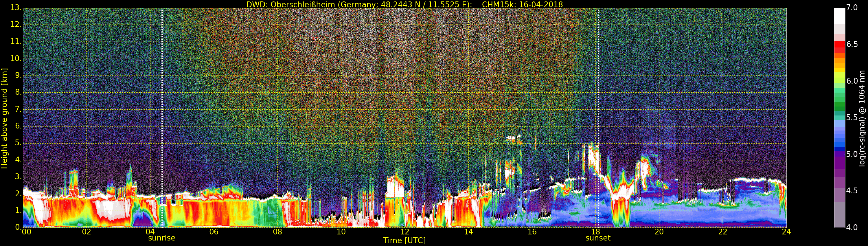Pick the dark blue colorbar band beside 5.0
This screenshot has height=246, width=868.
tap(840, 149)
